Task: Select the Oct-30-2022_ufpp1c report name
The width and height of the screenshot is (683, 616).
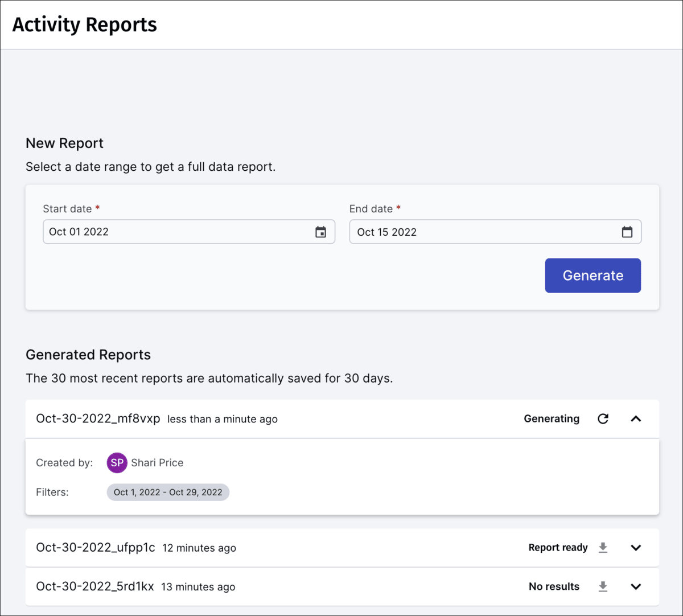Action: (96, 548)
